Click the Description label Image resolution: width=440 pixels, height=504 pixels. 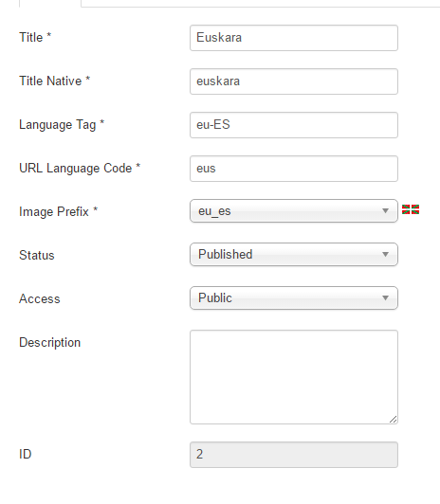[x=50, y=343]
